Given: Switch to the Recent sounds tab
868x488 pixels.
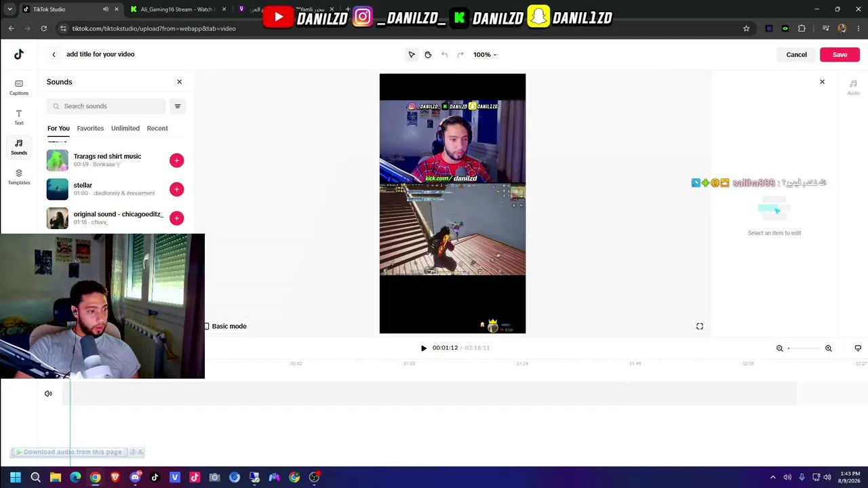Looking at the screenshot, I should pos(157,128).
